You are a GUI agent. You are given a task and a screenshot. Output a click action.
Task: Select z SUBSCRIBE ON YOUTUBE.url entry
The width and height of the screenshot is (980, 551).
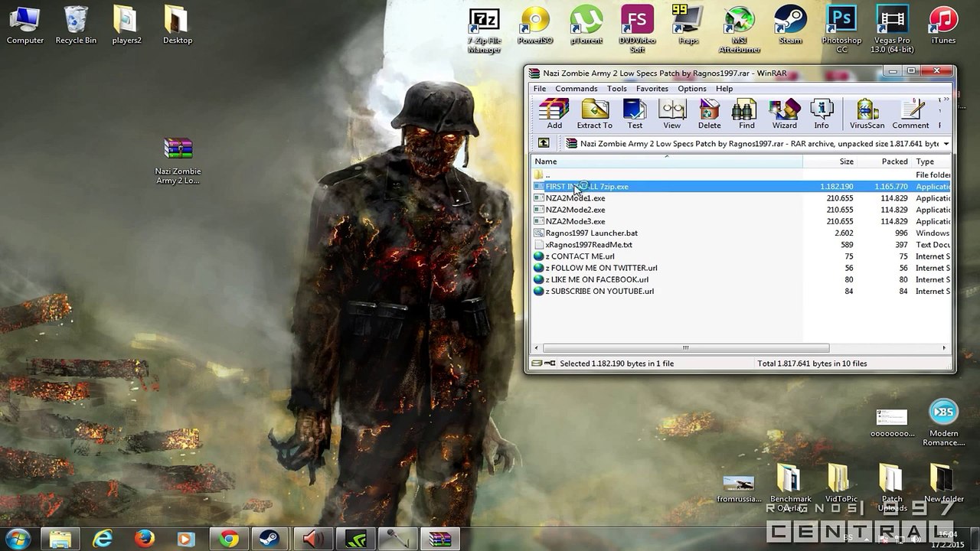tap(741, 291)
